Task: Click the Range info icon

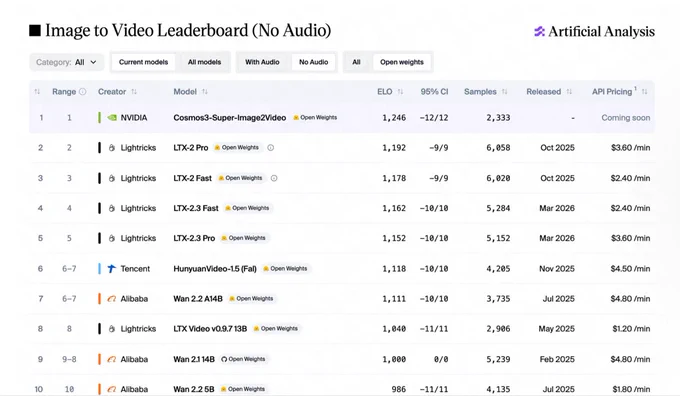Action: coord(82,92)
